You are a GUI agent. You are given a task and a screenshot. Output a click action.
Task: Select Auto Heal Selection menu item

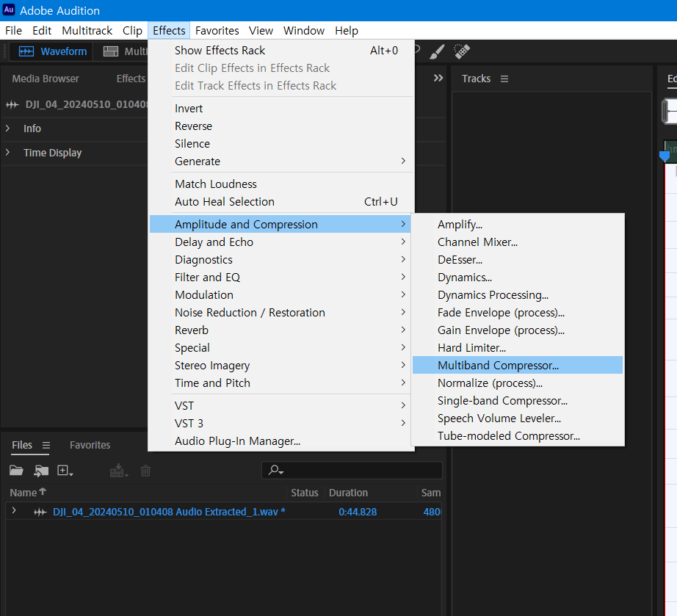tap(281, 202)
